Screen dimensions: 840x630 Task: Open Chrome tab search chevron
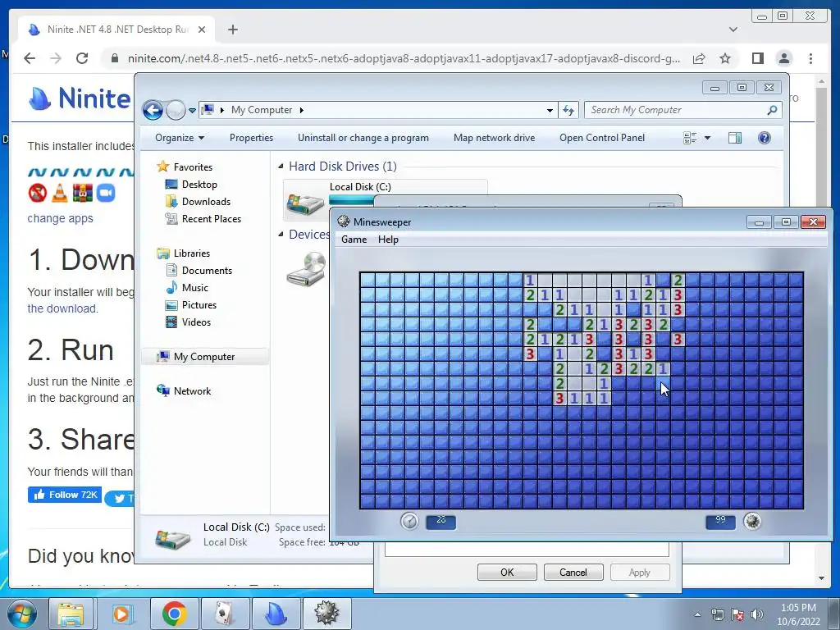click(x=733, y=30)
